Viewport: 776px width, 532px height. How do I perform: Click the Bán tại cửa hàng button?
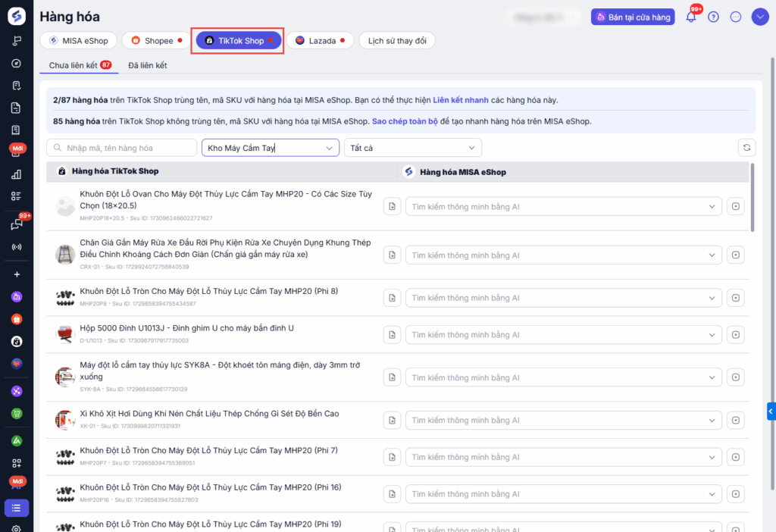[633, 17]
